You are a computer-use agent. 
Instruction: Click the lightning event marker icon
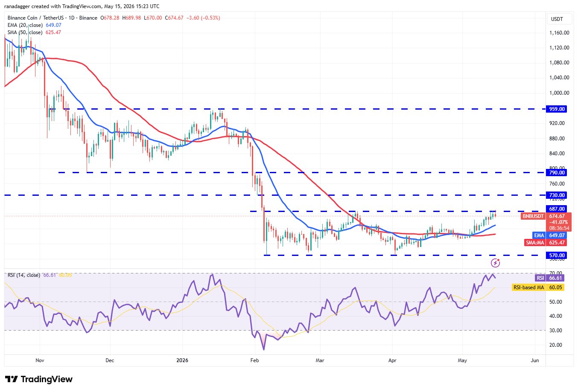pos(495,262)
